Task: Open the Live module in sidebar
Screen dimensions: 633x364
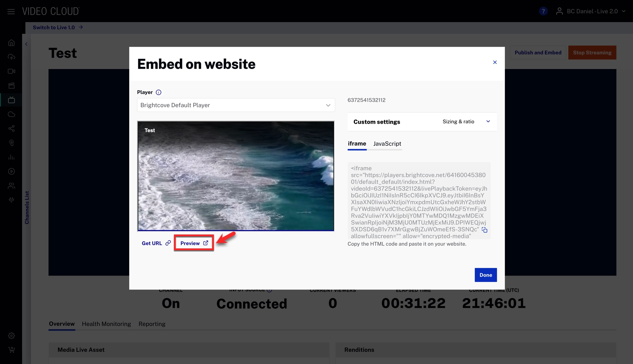Action: click(11, 100)
